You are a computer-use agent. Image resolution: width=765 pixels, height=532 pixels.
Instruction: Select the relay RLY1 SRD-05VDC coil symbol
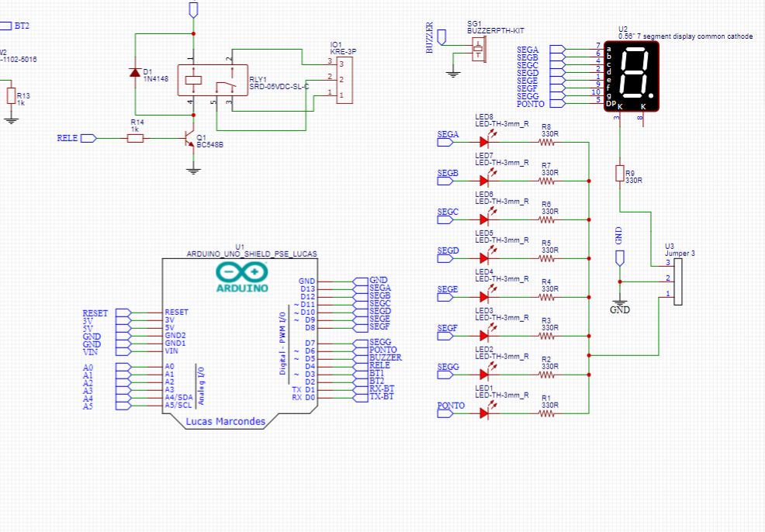(192, 80)
